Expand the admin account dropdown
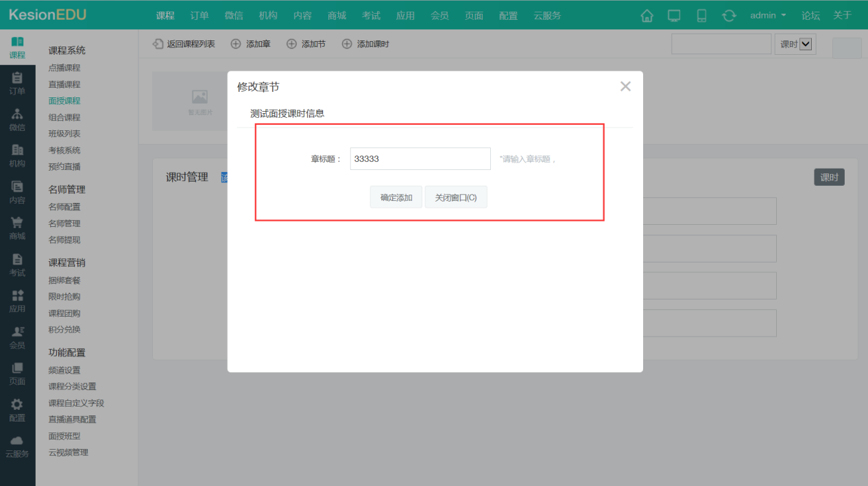The height and width of the screenshot is (486, 868). (768, 14)
